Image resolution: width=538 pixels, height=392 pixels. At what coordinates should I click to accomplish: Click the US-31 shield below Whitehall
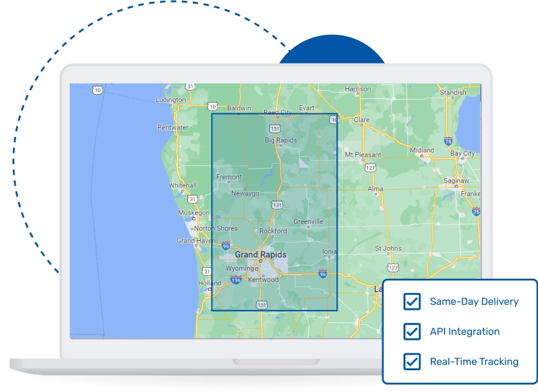[193, 199]
